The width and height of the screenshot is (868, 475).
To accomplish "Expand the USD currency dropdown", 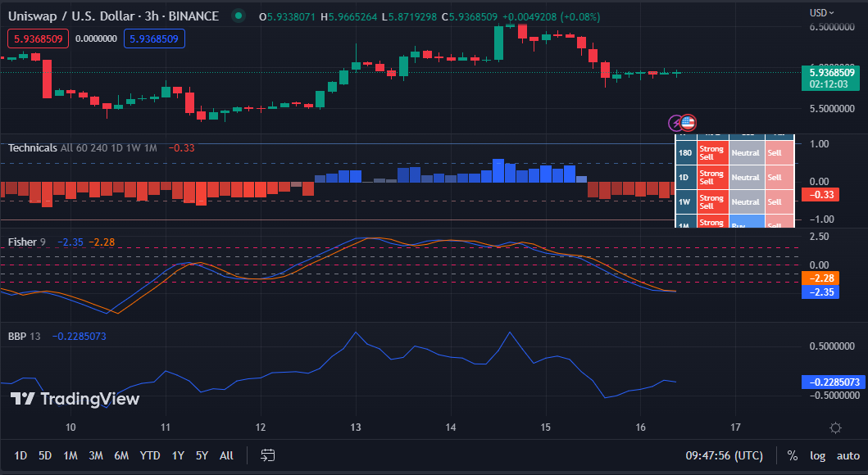I will (x=822, y=12).
